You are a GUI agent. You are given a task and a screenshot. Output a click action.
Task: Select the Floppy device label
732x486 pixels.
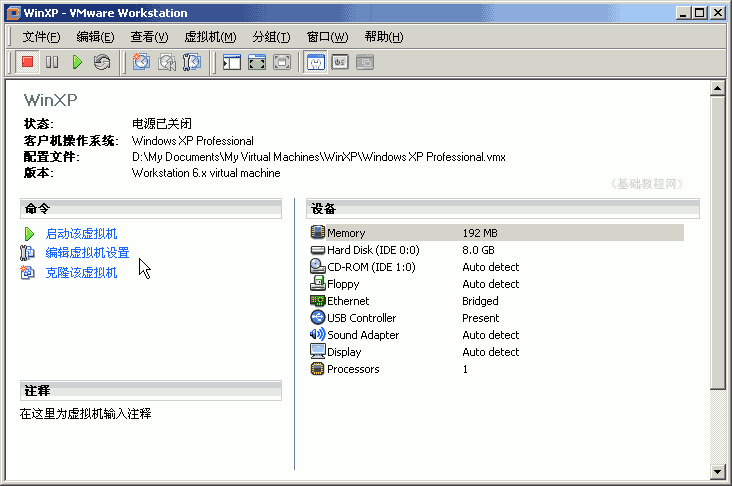pos(343,284)
